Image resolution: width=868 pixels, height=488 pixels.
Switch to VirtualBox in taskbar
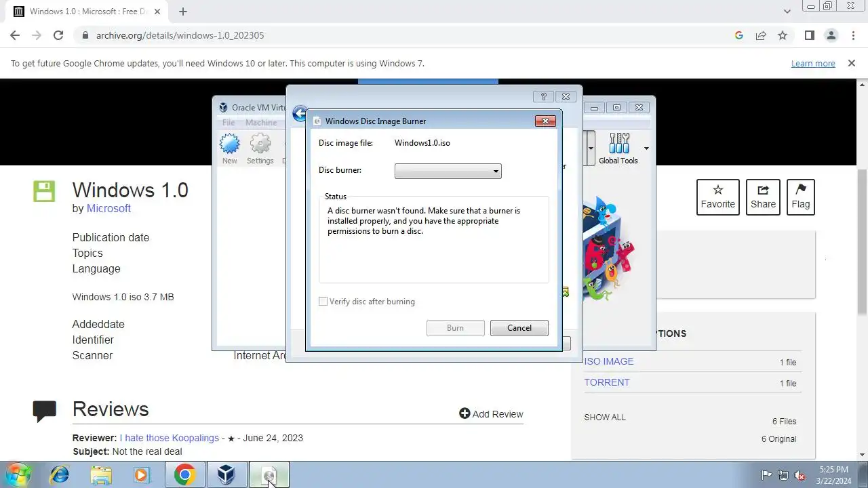[x=226, y=475]
